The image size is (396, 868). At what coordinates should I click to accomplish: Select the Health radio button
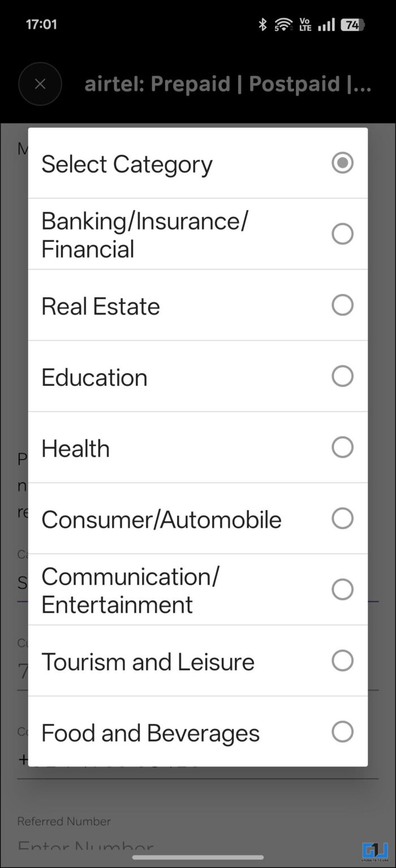coord(343,446)
